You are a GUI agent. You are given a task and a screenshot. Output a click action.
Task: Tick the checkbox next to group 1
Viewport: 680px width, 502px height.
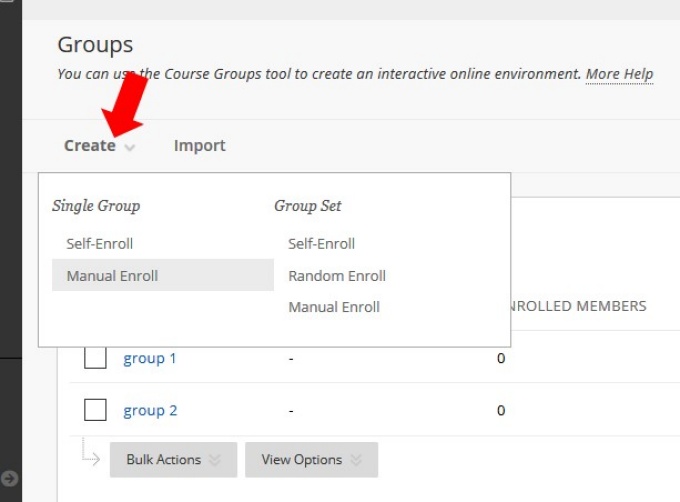[95, 358]
